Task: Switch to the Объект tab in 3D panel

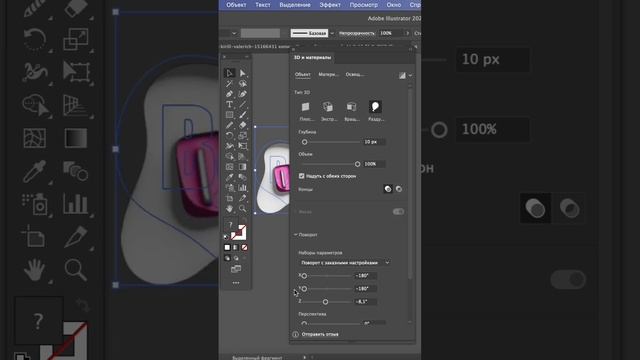Action: [x=303, y=75]
